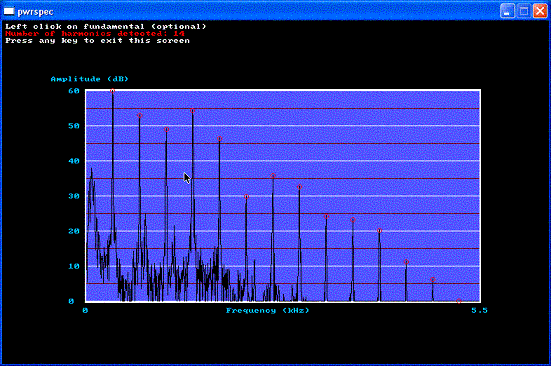Click the fundamental peak marker at 60 dB
The width and height of the screenshot is (551, 366).
[x=112, y=91]
